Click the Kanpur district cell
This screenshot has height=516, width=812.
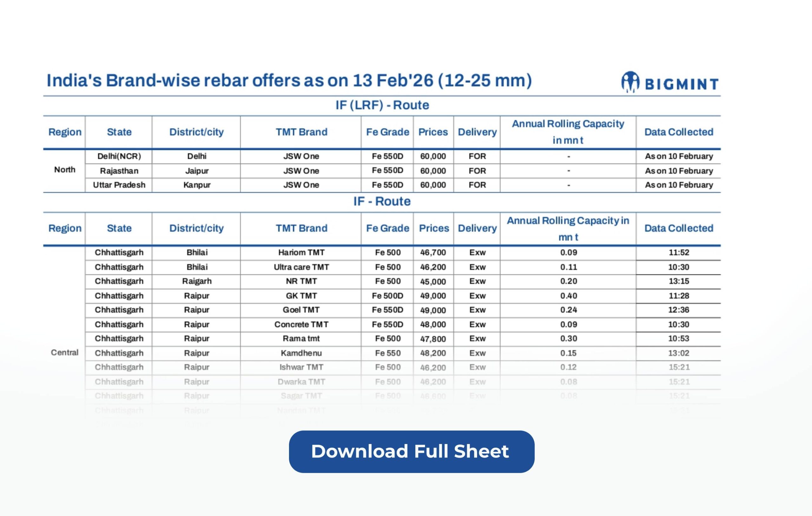(197, 185)
